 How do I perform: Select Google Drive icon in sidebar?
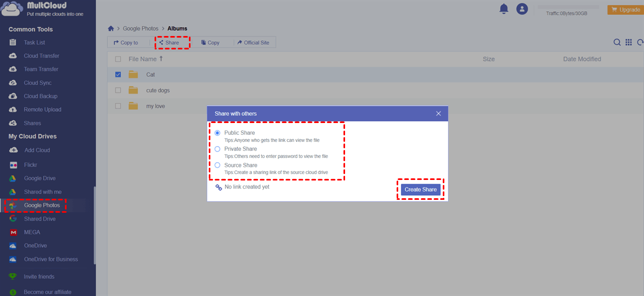[x=13, y=178]
